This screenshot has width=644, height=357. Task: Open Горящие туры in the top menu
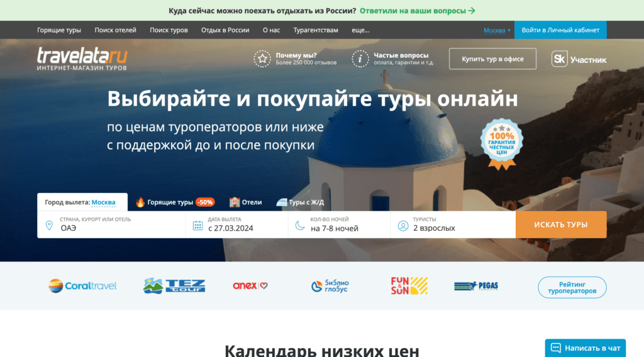(x=59, y=30)
